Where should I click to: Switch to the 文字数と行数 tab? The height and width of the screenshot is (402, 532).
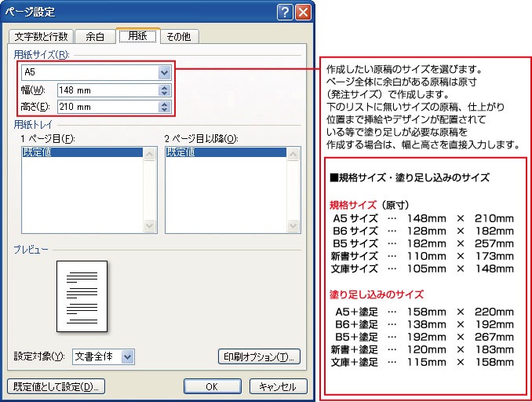click(41, 36)
